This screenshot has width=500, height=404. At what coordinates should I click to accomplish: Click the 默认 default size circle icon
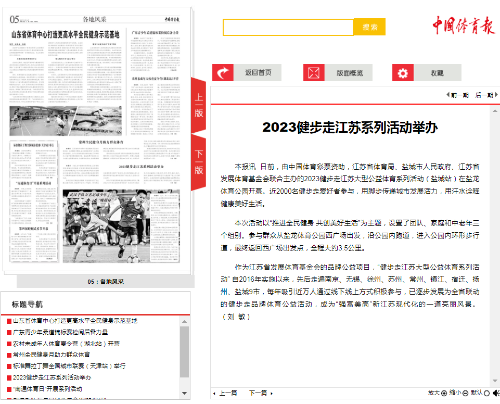pyautogui.click(x=487, y=393)
